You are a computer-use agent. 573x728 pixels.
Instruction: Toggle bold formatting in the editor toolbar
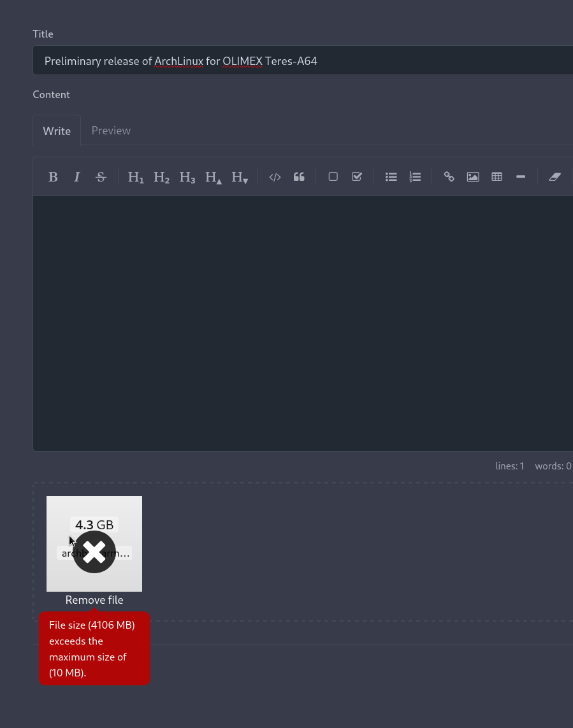click(x=53, y=177)
